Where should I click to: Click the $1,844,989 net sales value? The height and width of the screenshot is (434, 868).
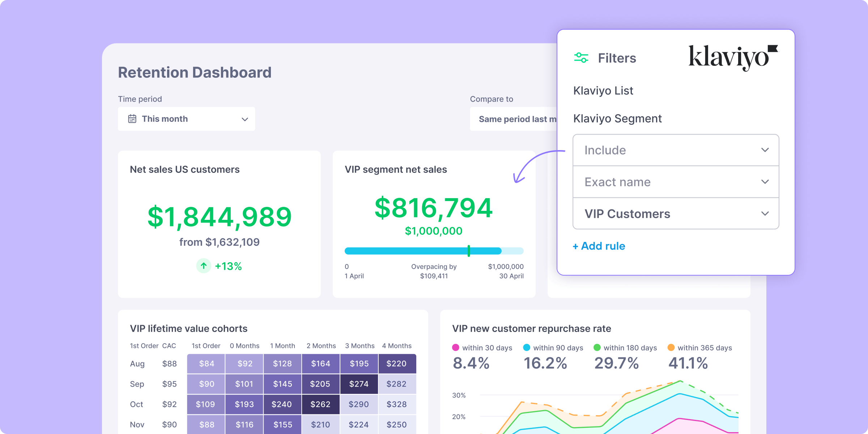pyautogui.click(x=220, y=217)
